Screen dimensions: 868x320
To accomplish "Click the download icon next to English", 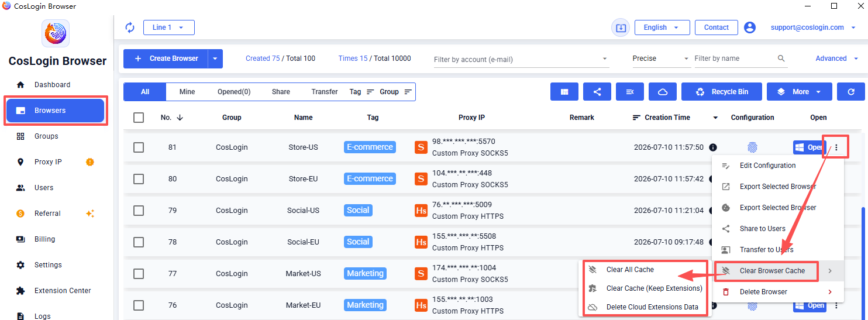I will (621, 27).
